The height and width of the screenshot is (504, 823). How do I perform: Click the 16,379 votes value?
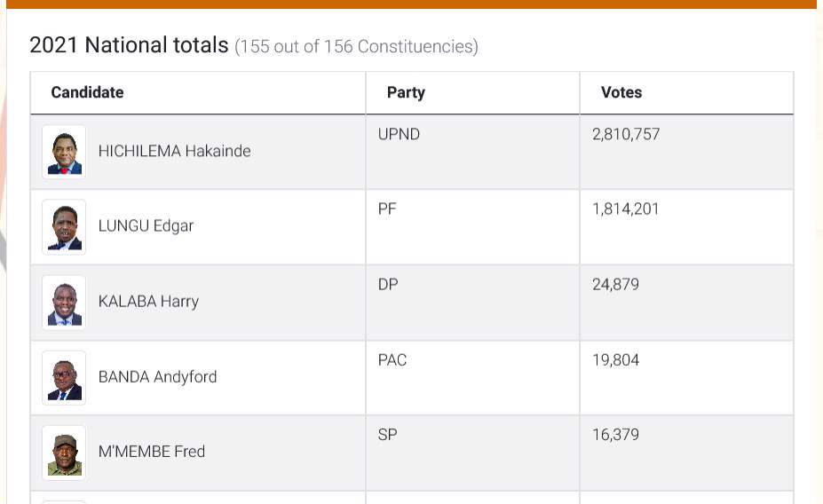615,434
